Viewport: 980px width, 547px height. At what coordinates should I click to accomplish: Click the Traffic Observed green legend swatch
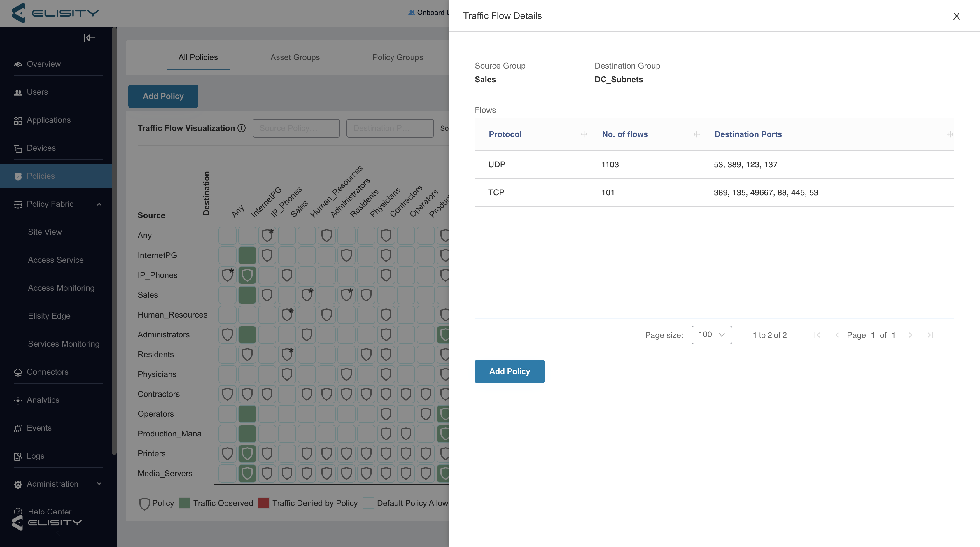coord(185,503)
